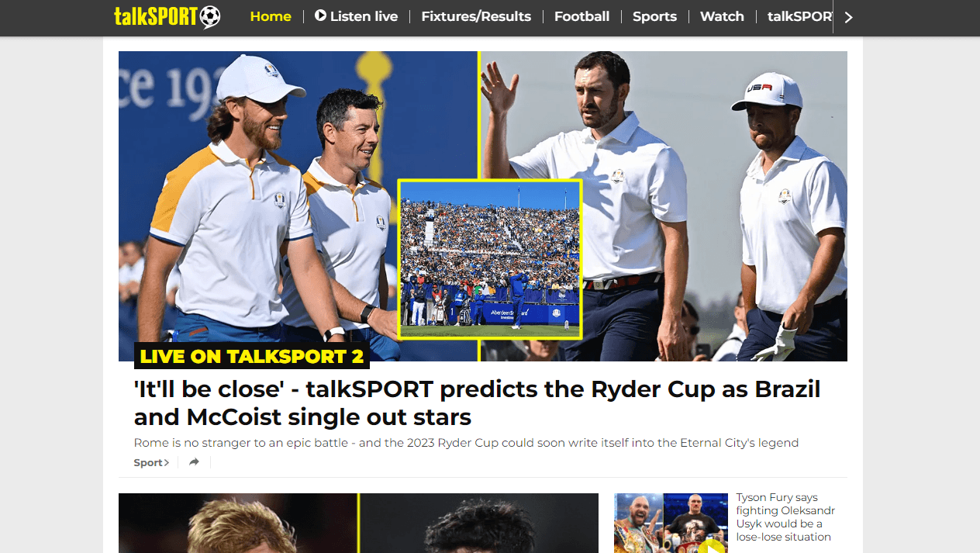The height and width of the screenshot is (553, 980).
Task: Click the inset crowd grandstand photo
Action: click(490, 259)
